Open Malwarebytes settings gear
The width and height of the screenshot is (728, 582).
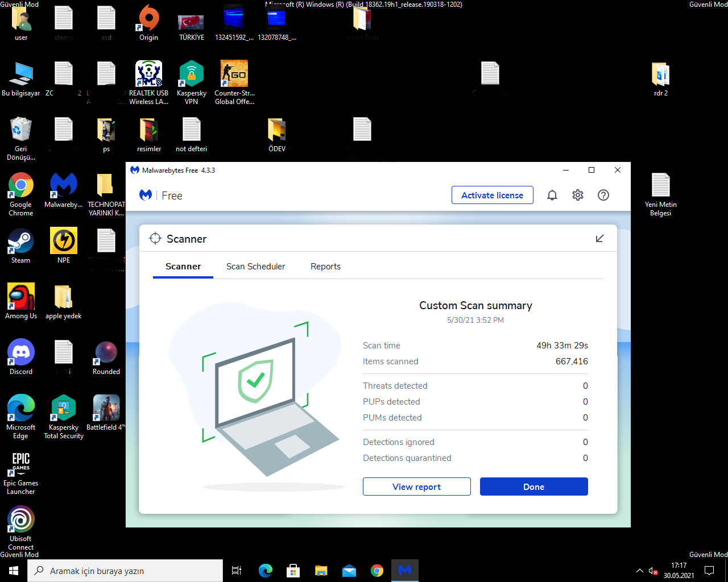pyautogui.click(x=577, y=195)
